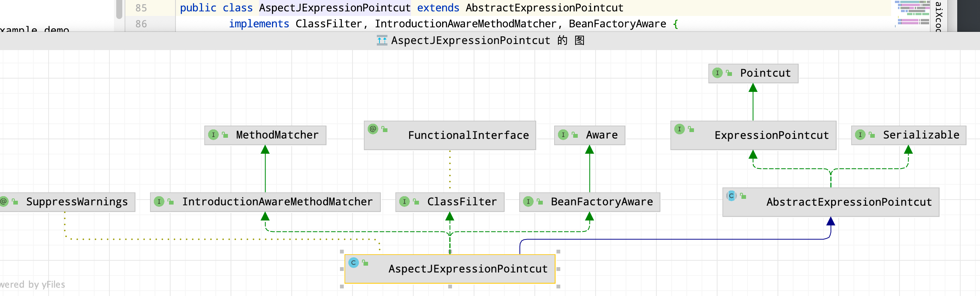Viewport: 980px width, 296px height.
Task: Click the public visibility icon on ClassFilter
Action: click(x=416, y=202)
